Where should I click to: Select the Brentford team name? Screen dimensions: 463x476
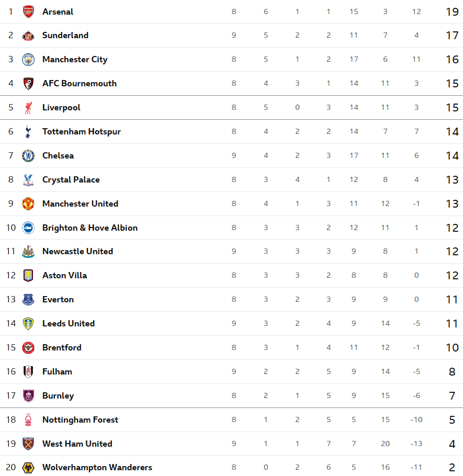tap(62, 348)
